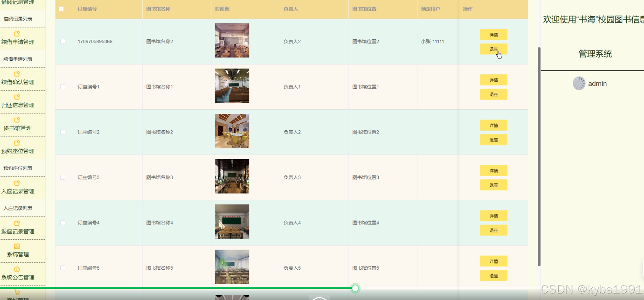
Task: Open 预约座位管理 menu
Action: pyautogui.click(x=18, y=151)
